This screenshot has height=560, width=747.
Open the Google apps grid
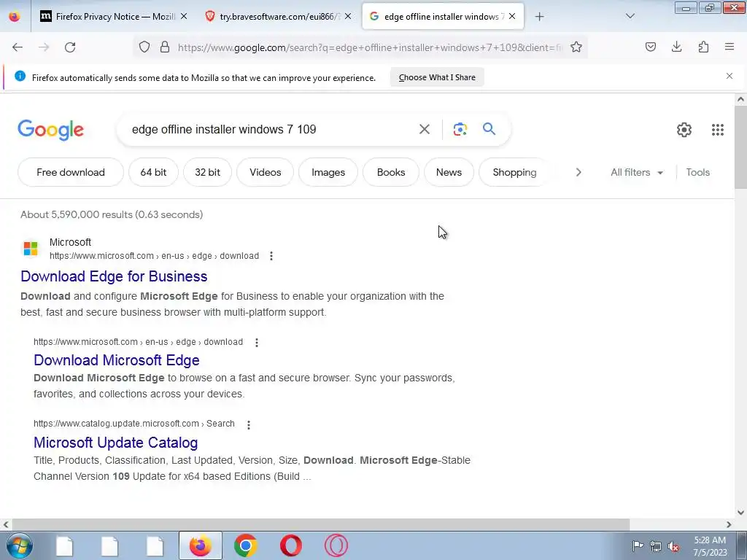coord(718,130)
